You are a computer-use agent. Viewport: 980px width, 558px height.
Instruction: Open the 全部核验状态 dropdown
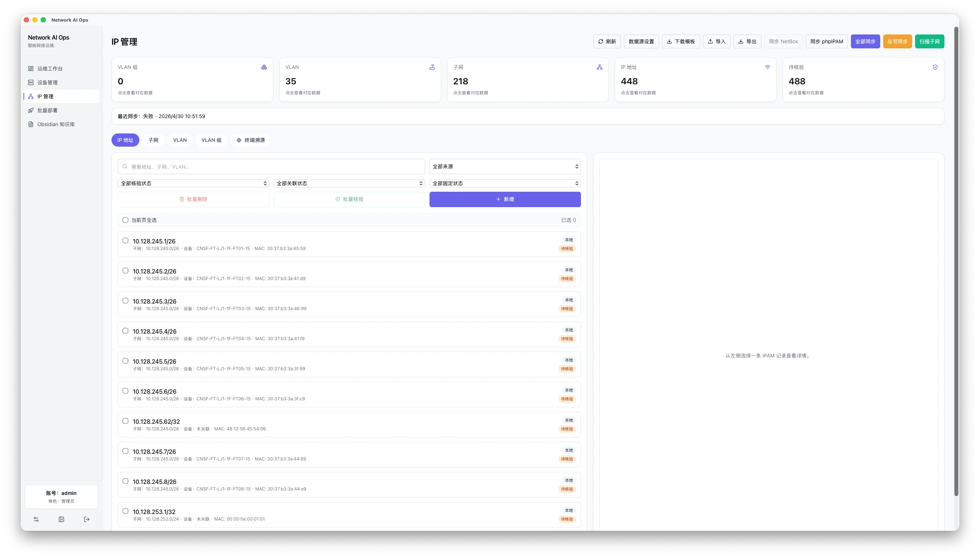[x=193, y=184]
